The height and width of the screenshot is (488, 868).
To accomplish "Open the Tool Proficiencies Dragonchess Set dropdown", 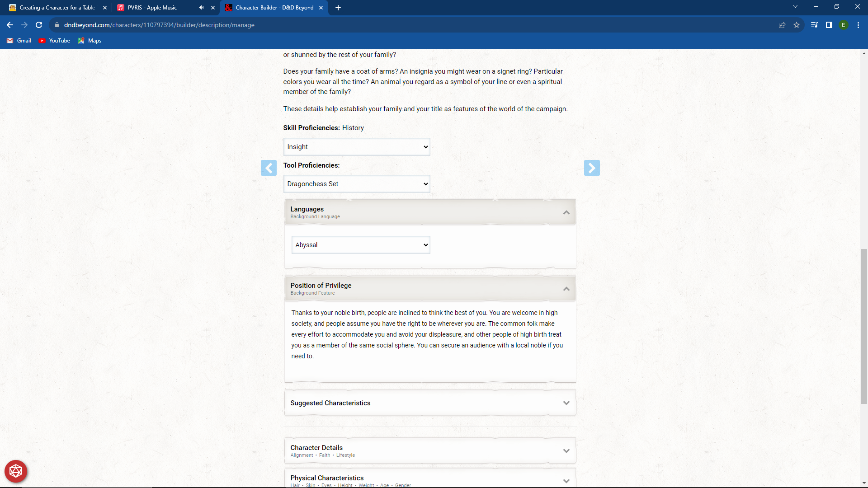I will [356, 183].
